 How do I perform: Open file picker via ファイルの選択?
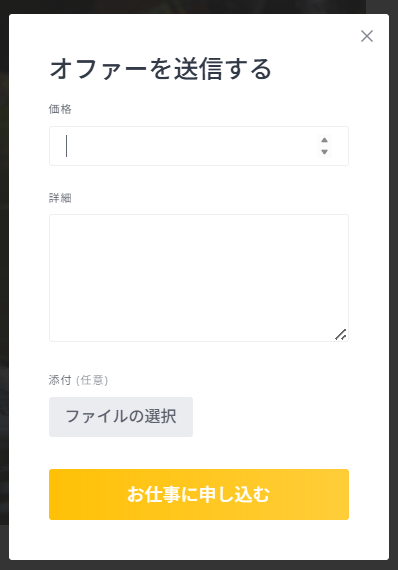click(x=121, y=417)
